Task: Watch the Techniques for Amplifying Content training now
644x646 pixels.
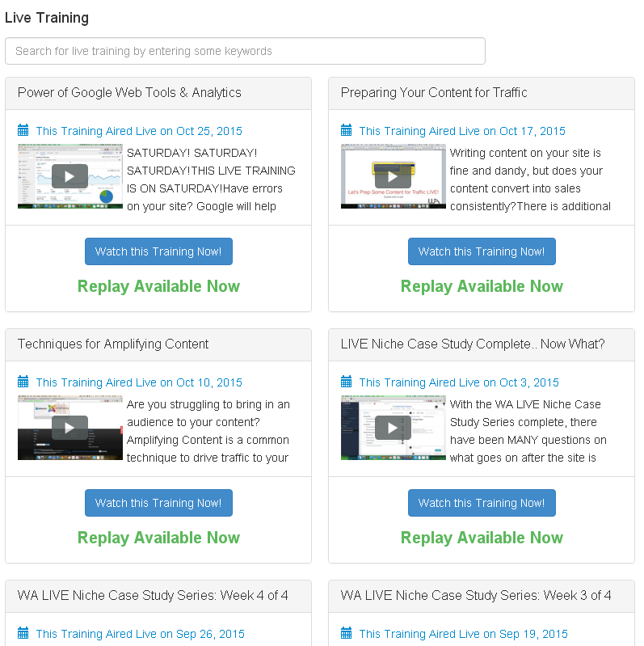Action: coord(158,503)
